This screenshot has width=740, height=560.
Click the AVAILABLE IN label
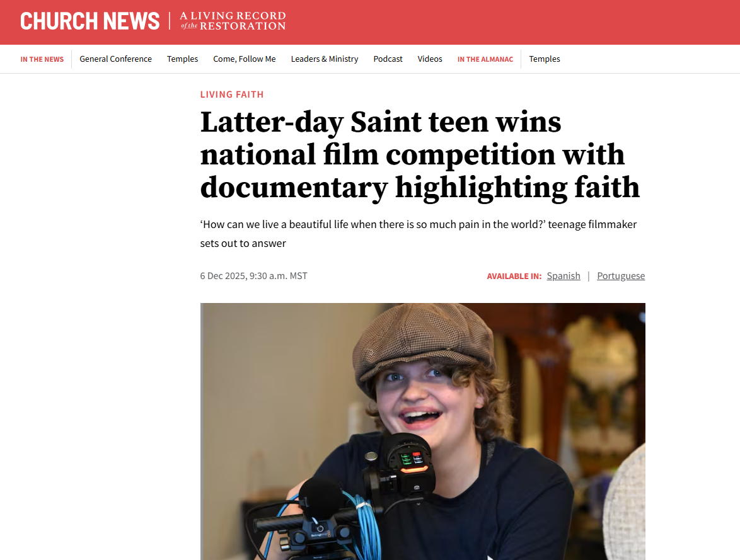pos(514,276)
